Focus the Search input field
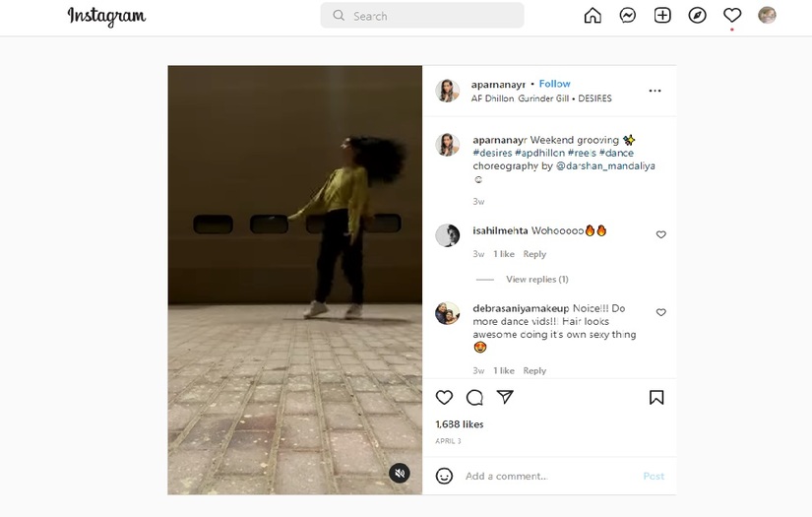The image size is (812, 517). pos(422,16)
